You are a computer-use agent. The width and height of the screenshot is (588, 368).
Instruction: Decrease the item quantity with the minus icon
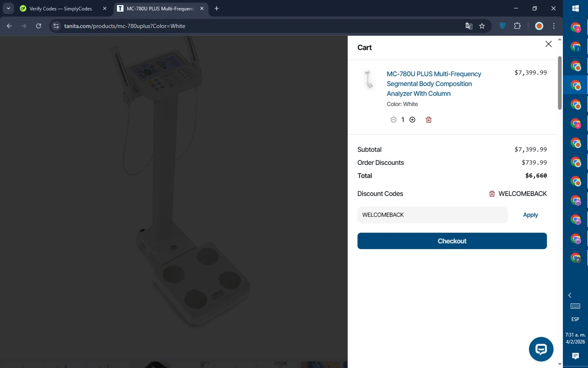point(394,120)
